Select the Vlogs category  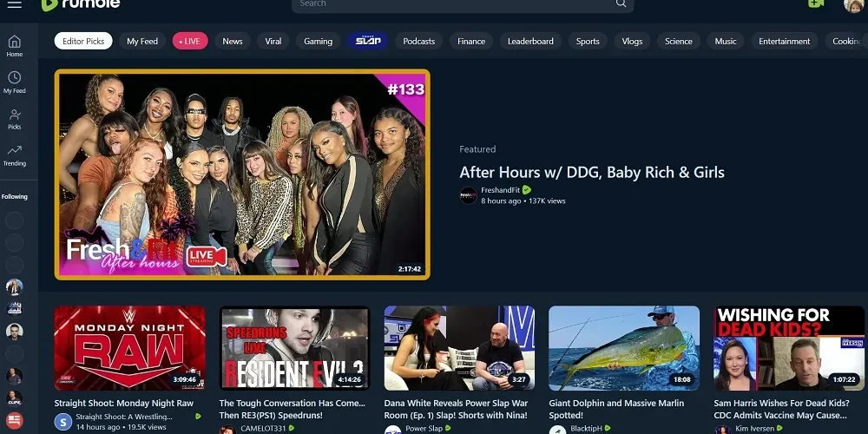coord(632,41)
